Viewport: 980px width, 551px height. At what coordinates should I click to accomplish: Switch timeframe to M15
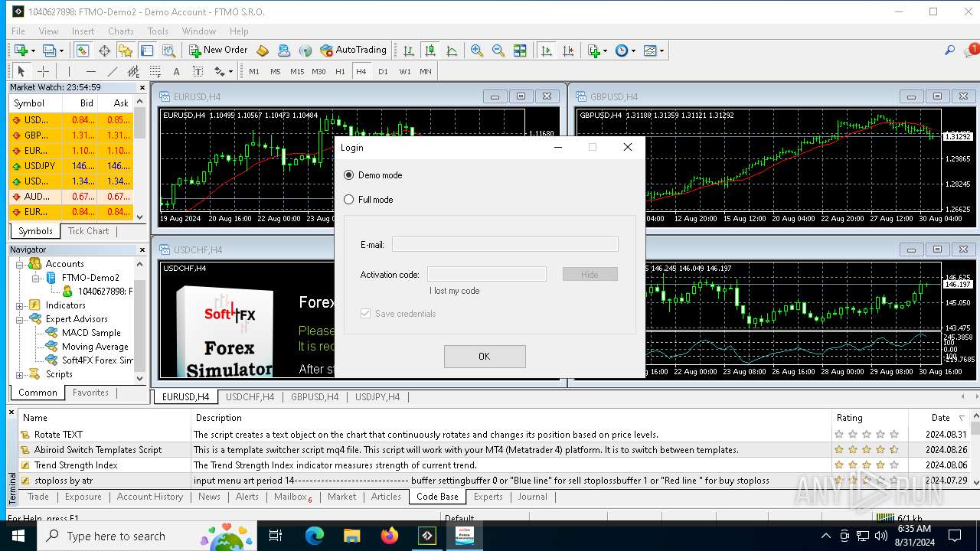tap(297, 71)
